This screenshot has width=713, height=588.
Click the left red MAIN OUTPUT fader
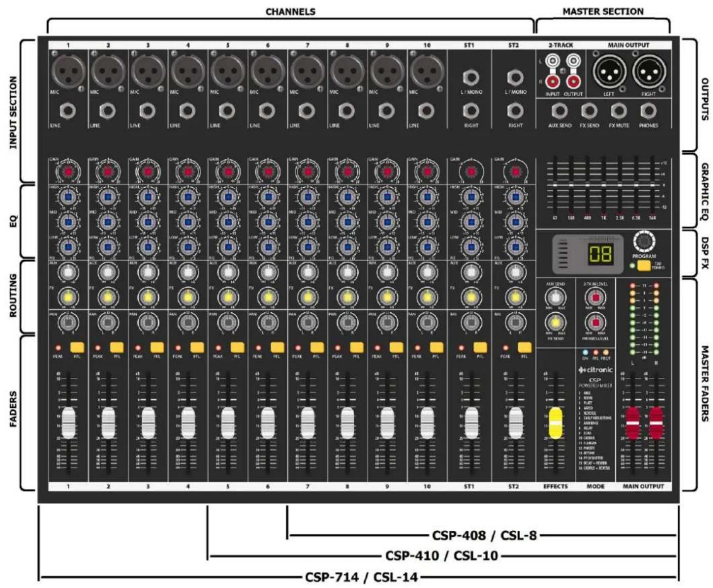pyautogui.click(x=632, y=423)
